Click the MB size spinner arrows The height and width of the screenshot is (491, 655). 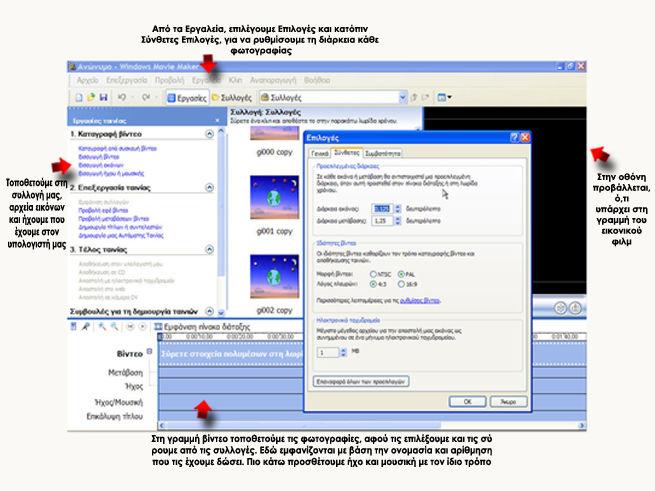(x=343, y=352)
